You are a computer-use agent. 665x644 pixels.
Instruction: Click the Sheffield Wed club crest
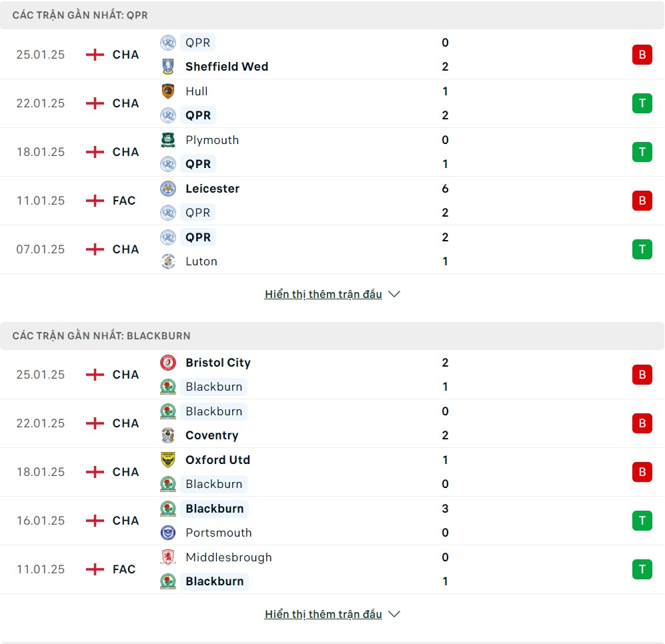coord(168,67)
